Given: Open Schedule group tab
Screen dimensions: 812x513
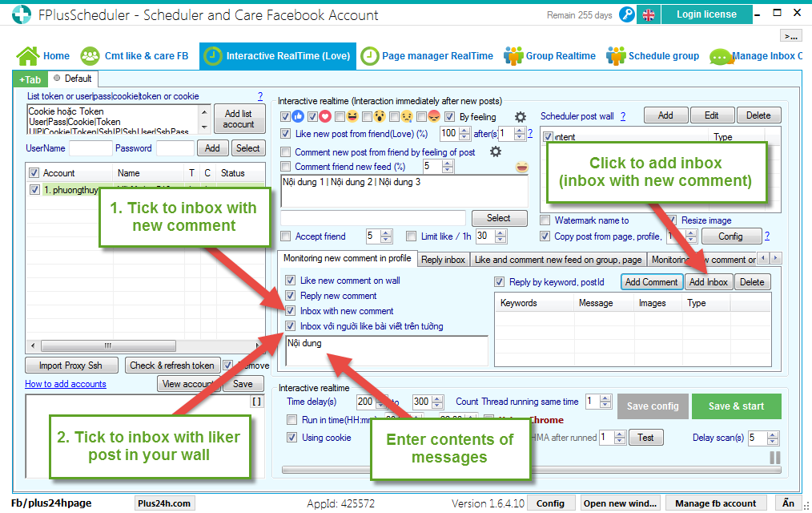Looking at the screenshot, I should (653, 56).
